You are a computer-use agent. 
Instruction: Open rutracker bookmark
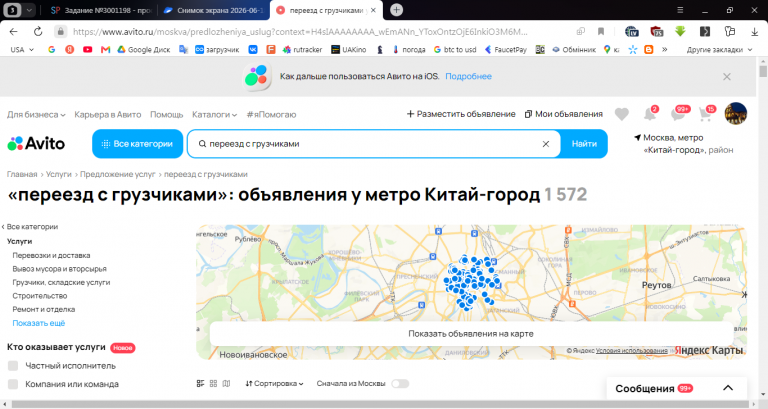point(302,49)
